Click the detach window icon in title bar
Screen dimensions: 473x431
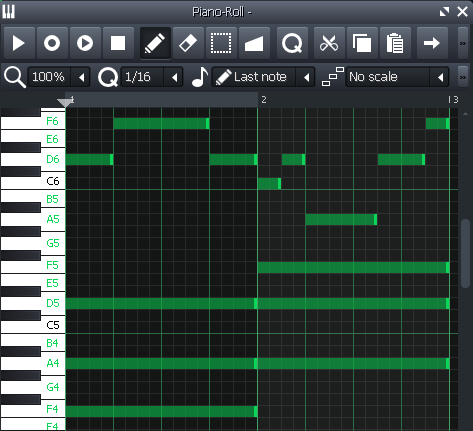[x=444, y=12]
